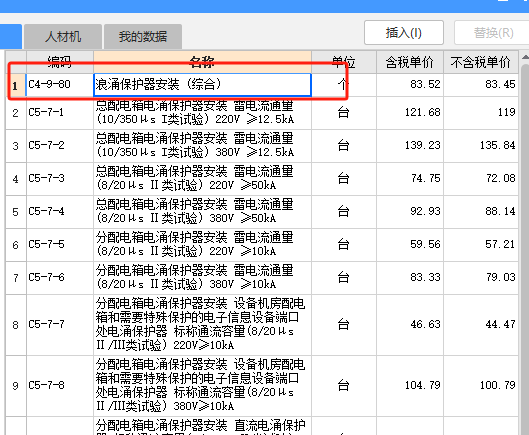Click the vertical scrollbar track

(525, 250)
